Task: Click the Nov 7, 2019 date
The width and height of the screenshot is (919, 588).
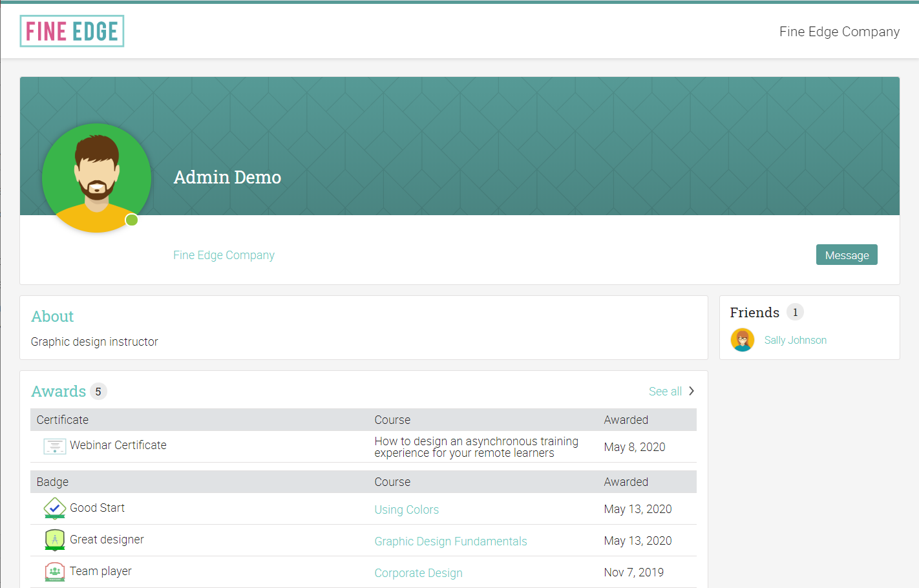Action: 634,572
